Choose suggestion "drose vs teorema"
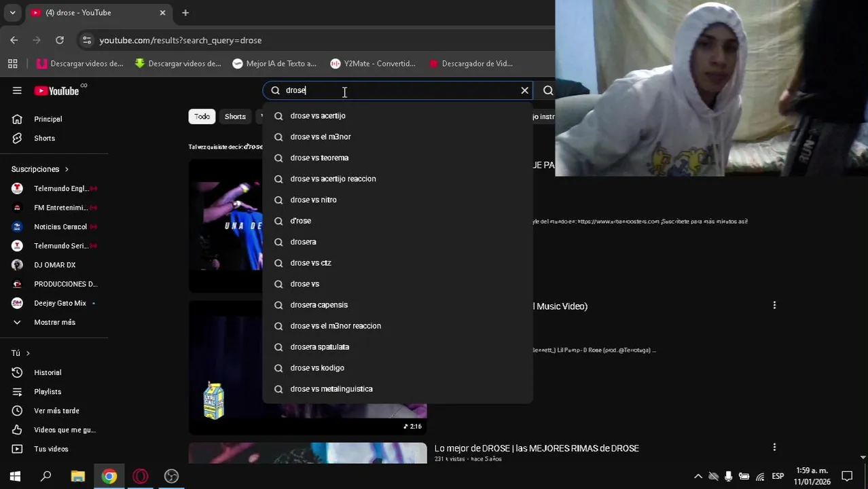The image size is (868, 489). tap(397, 158)
